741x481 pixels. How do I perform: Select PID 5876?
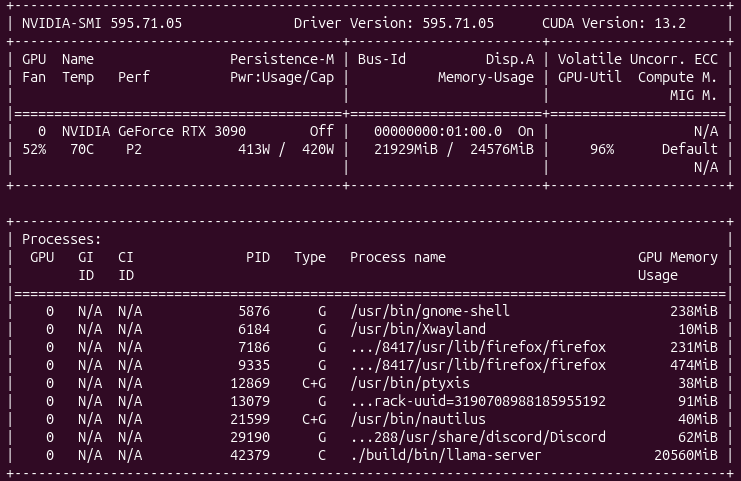pos(254,311)
